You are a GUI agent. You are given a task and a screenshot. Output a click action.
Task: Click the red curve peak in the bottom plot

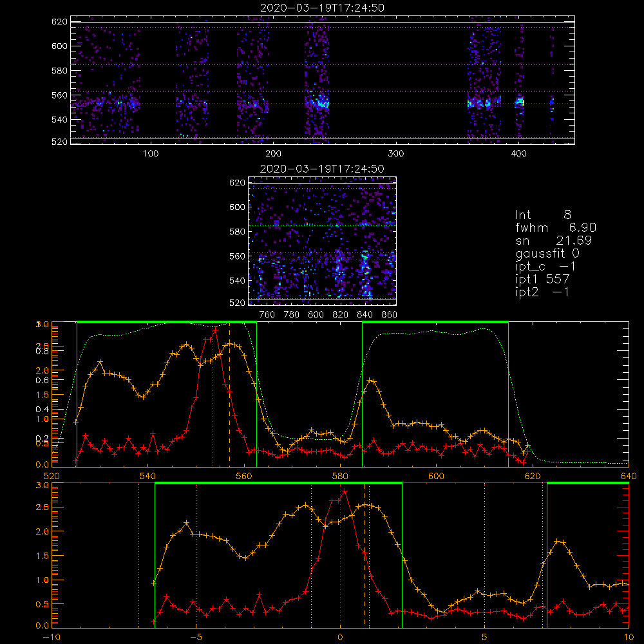pos(345,491)
